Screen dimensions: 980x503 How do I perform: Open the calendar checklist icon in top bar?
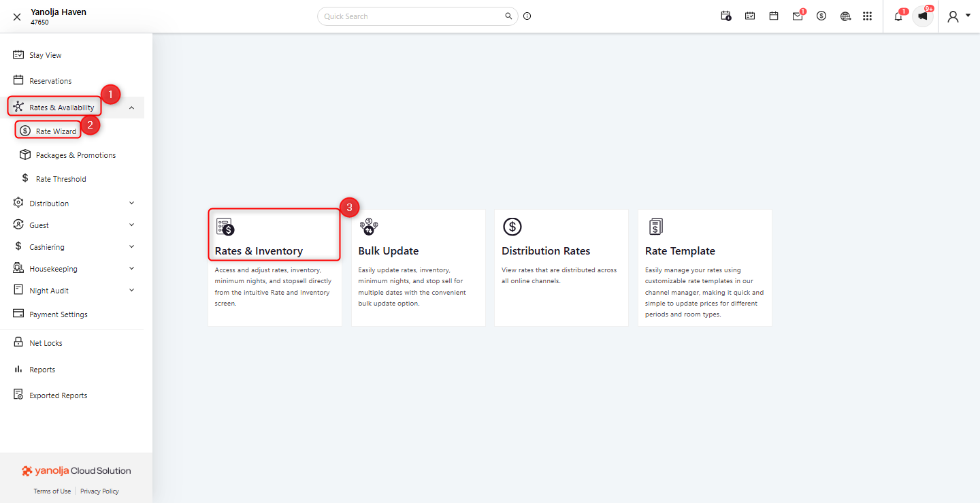[x=750, y=16]
